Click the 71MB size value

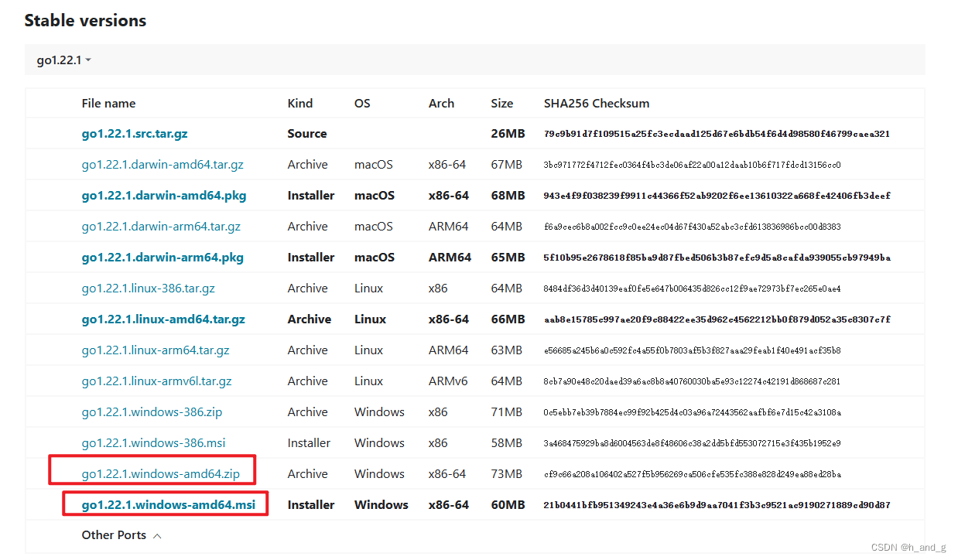click(506, 412)
